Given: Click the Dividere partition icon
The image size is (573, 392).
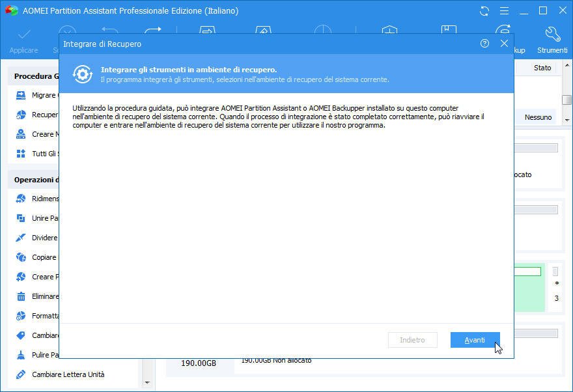Looking at the screenshot, I should [21, 238].
